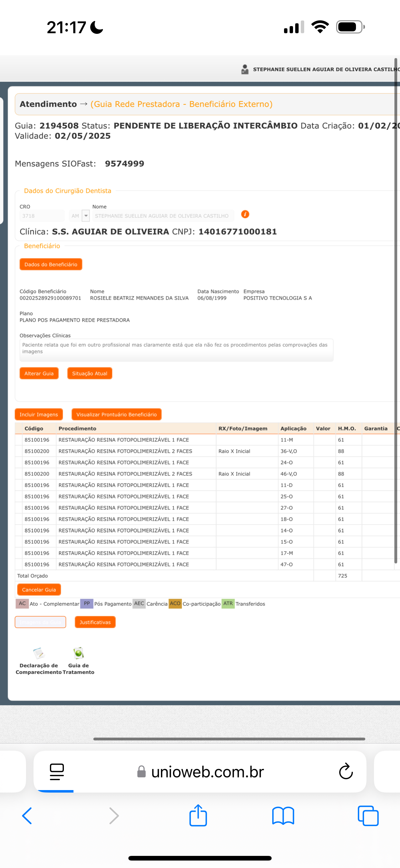Click the Situação Atual button
The width and height of the screenshot is (400, 868).
(x=90, y=373)
